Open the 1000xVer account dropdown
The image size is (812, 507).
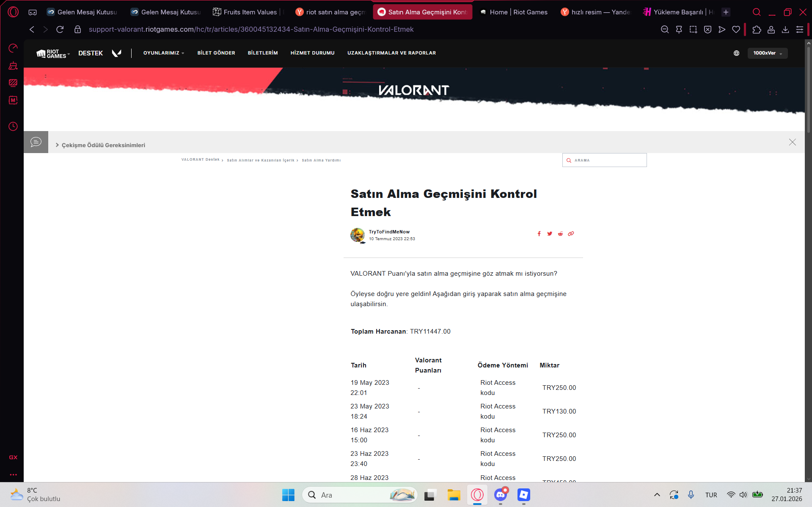coord(768,53)
